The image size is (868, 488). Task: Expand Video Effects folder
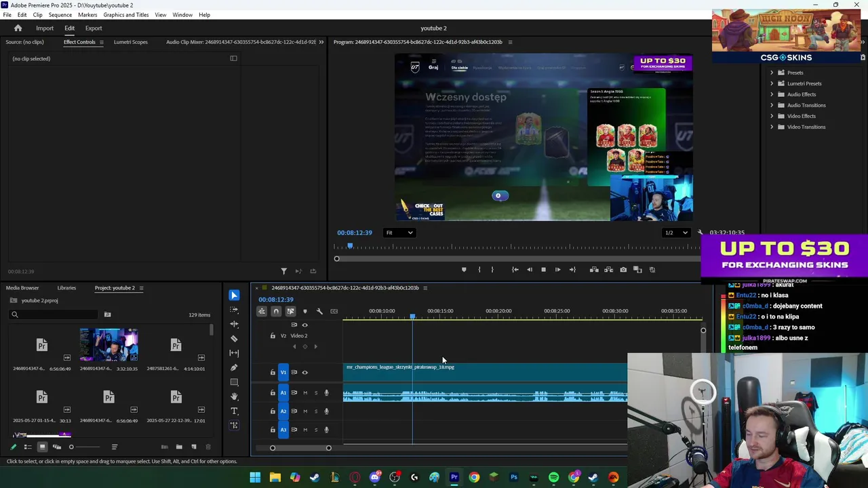772,116
